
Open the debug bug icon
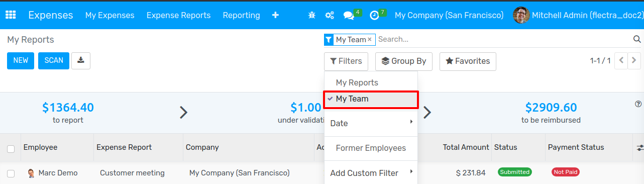tap(312, 16)
